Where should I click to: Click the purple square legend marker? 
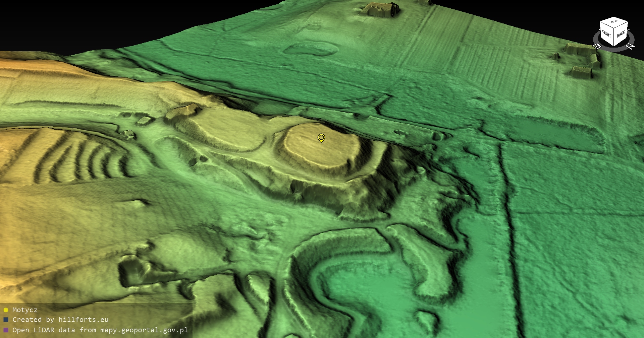(x=6, y=330)
